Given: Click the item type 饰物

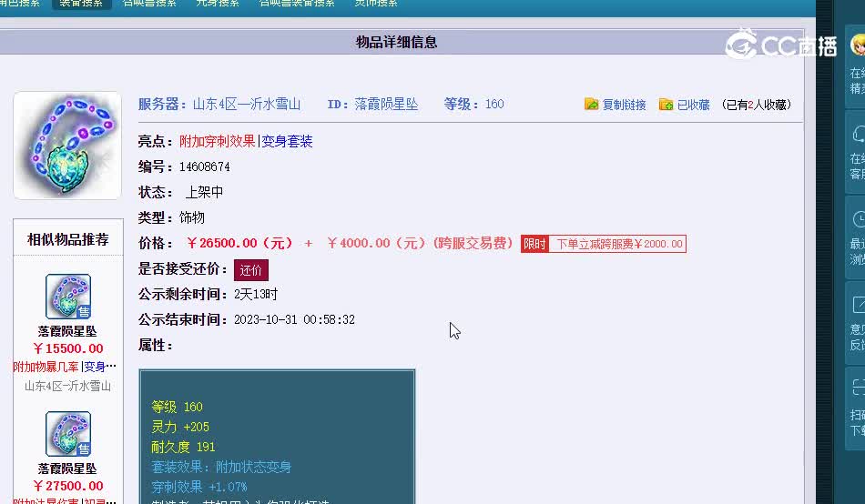Looking at the screenshot, I should coord(192,217).
